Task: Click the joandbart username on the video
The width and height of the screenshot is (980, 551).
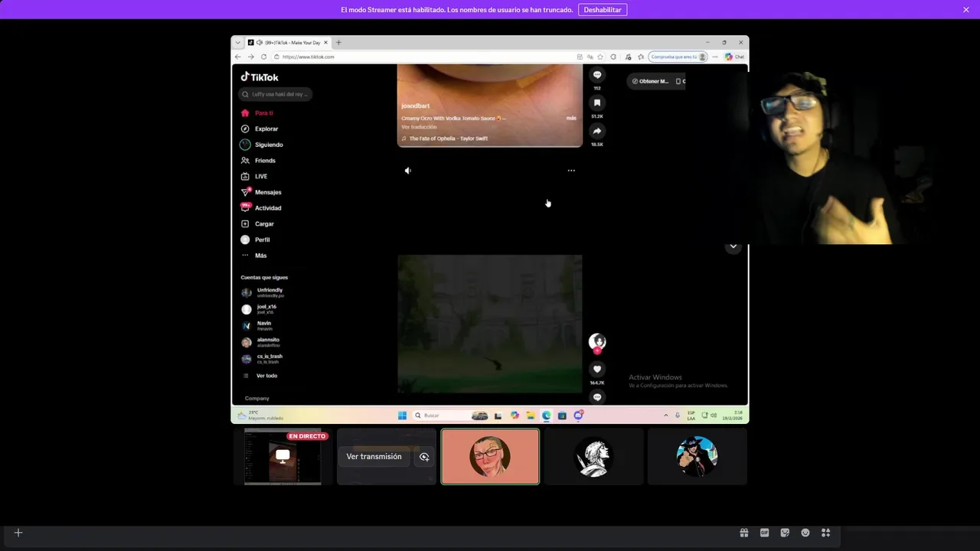Action: (416, 106)
